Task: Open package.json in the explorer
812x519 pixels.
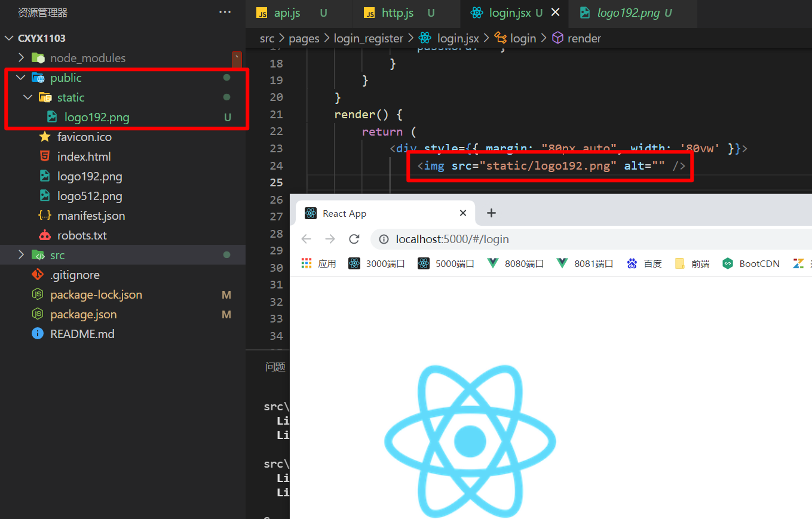Action: pos(84,314)
